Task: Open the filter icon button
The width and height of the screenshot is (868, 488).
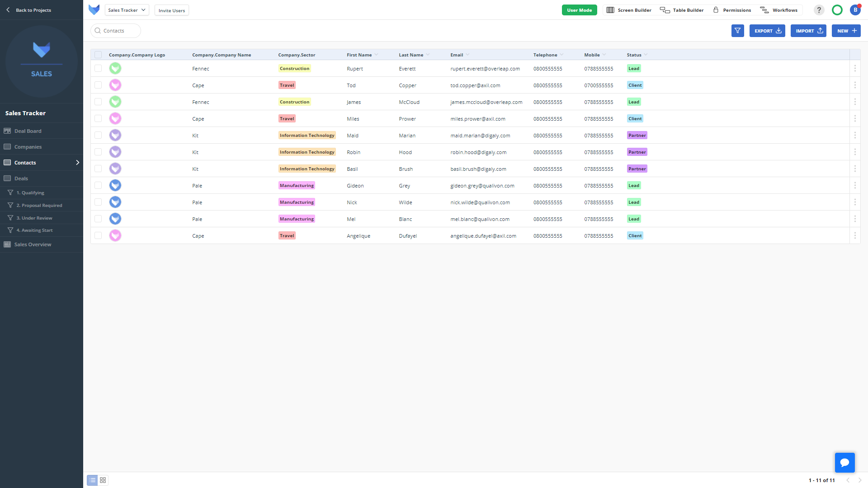Action: pyautogui.click(x=737, y=31)
